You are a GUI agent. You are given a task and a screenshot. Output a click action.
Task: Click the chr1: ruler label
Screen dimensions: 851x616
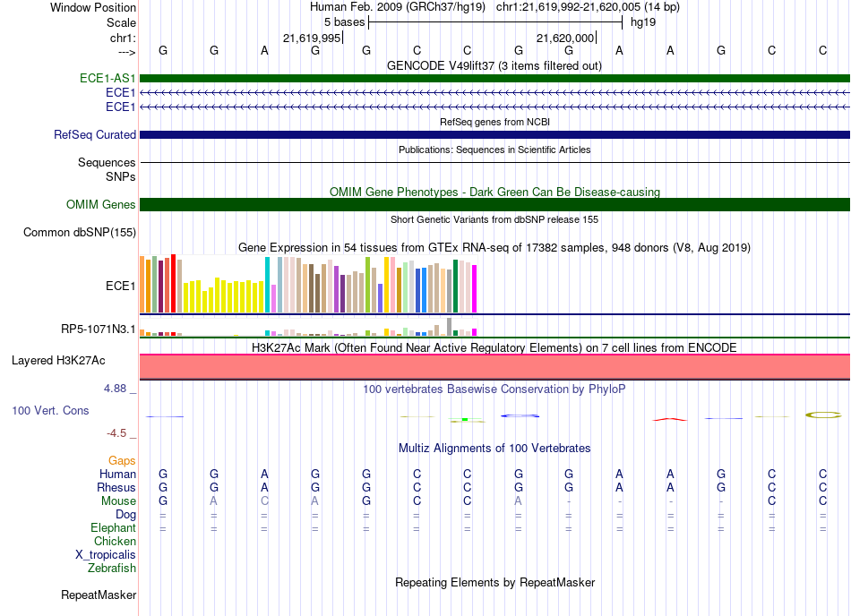[123, 38]
